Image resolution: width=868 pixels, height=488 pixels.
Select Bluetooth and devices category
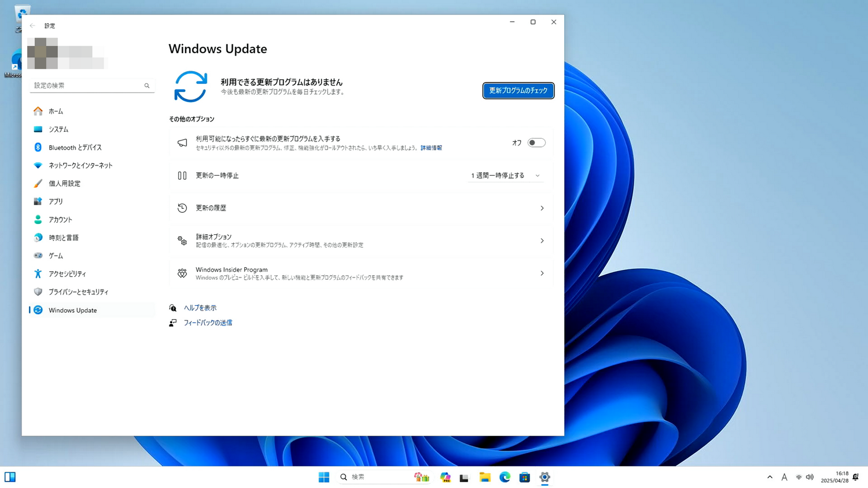click(x=74, y=147)
